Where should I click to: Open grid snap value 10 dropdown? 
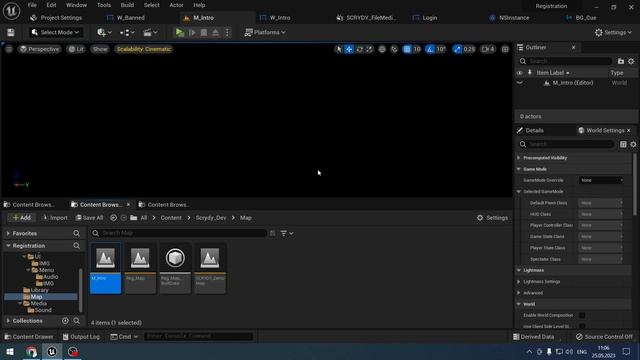click(417, 49)
